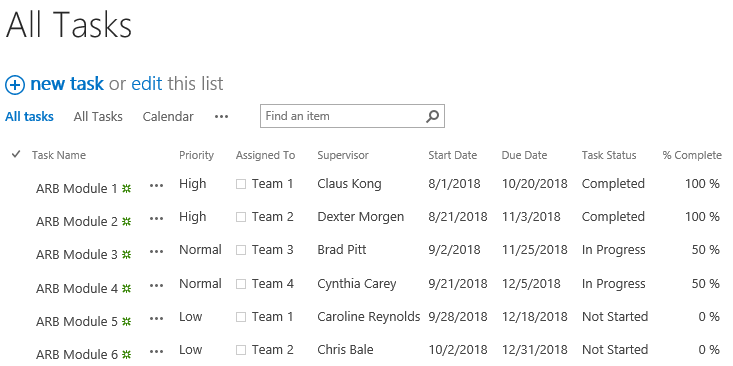Click the magnifier search icon

tap(432, 116)
